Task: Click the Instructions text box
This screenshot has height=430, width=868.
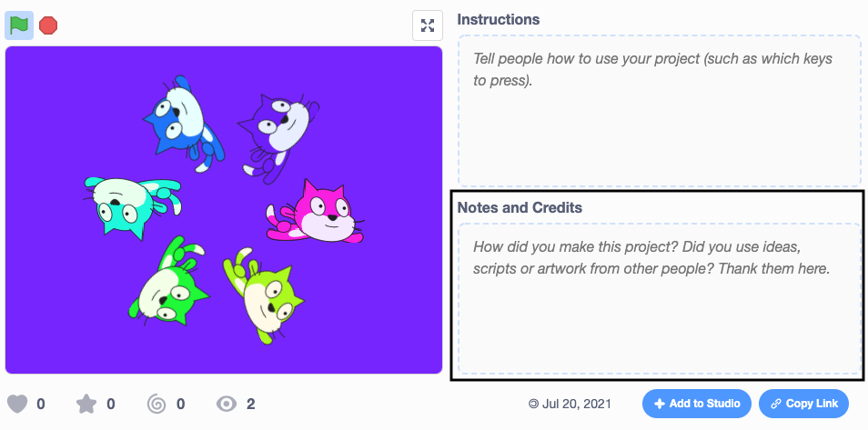Action: click(659, 111)
